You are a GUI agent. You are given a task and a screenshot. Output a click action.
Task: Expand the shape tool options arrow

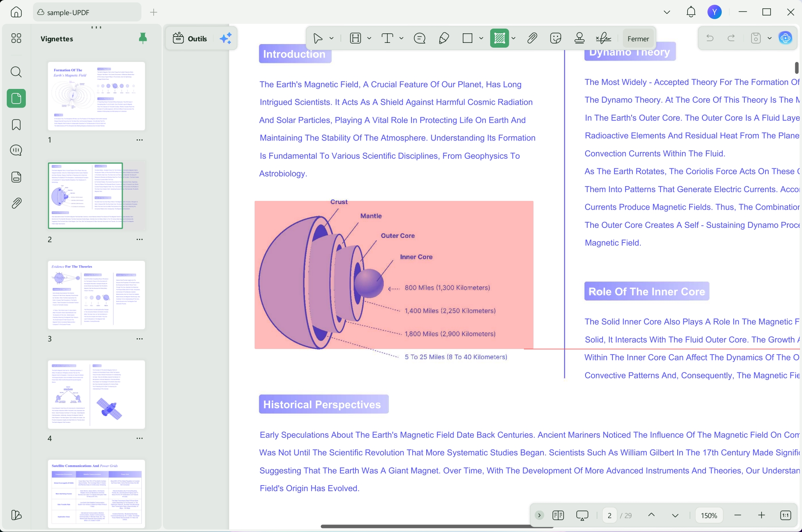click(x=481, y=38)
